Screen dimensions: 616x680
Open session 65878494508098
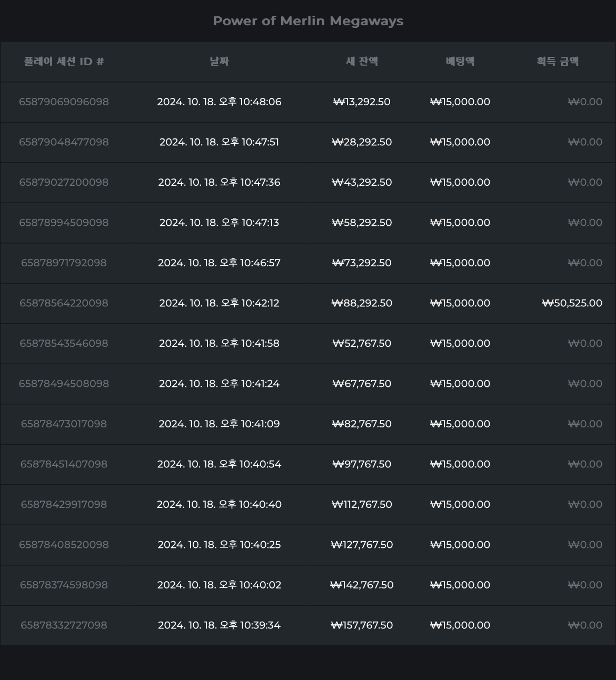click(64, 384)
